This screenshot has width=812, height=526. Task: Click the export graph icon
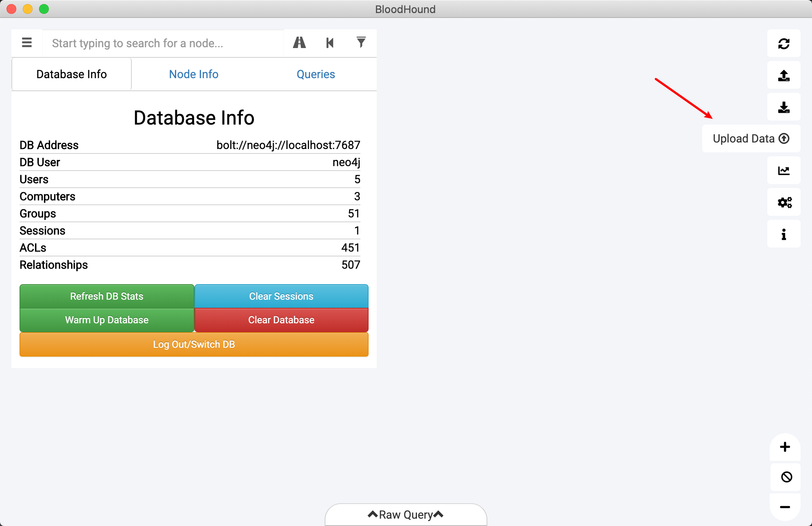(784, 75)
